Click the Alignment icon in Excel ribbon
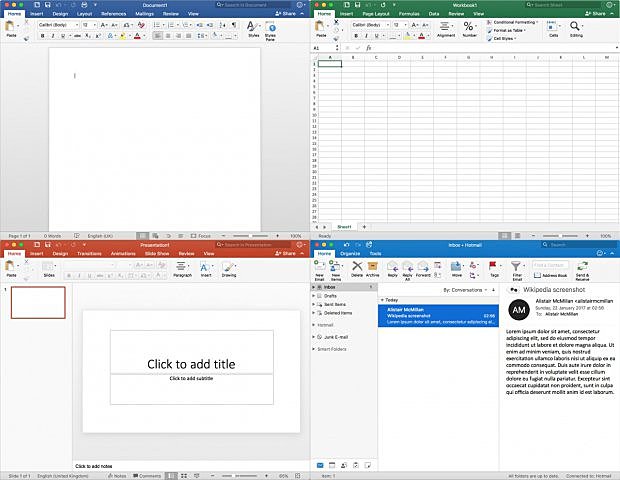The height and width of the screenshot is (480, 620). click(445, 26)
